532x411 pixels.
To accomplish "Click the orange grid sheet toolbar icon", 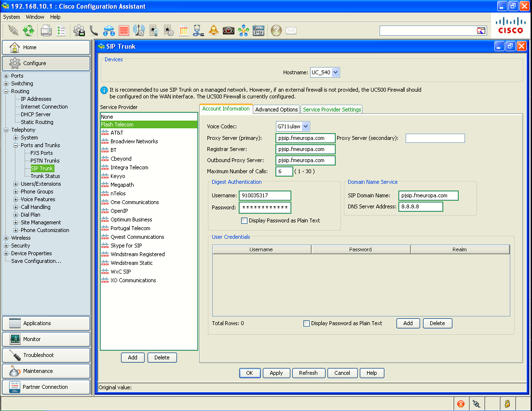I will pyautogui.click(x=184, y=30).
